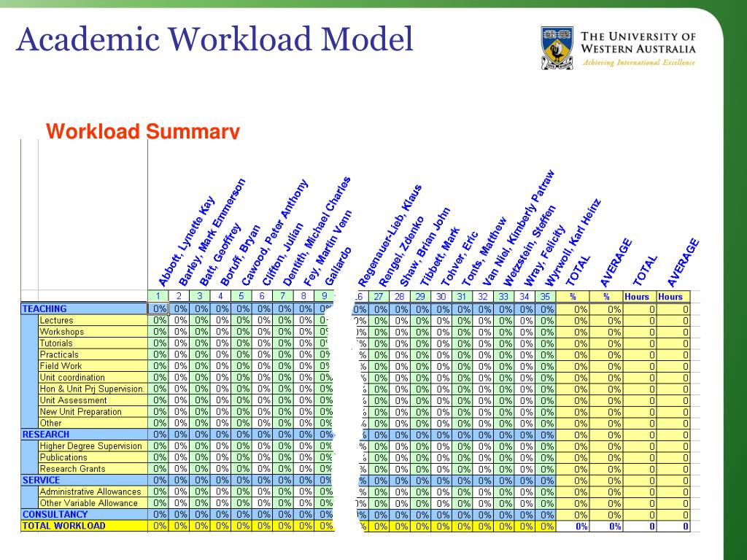
Task: Click RESEARCH row cell in column 27
Action: point(379,435)
